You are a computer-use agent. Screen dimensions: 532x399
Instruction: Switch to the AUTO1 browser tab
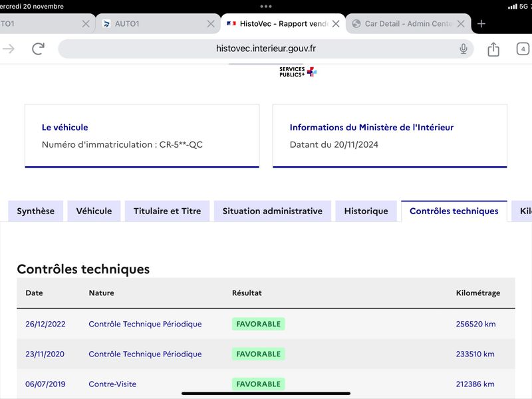pyautogui.click(x=158, y=24)
